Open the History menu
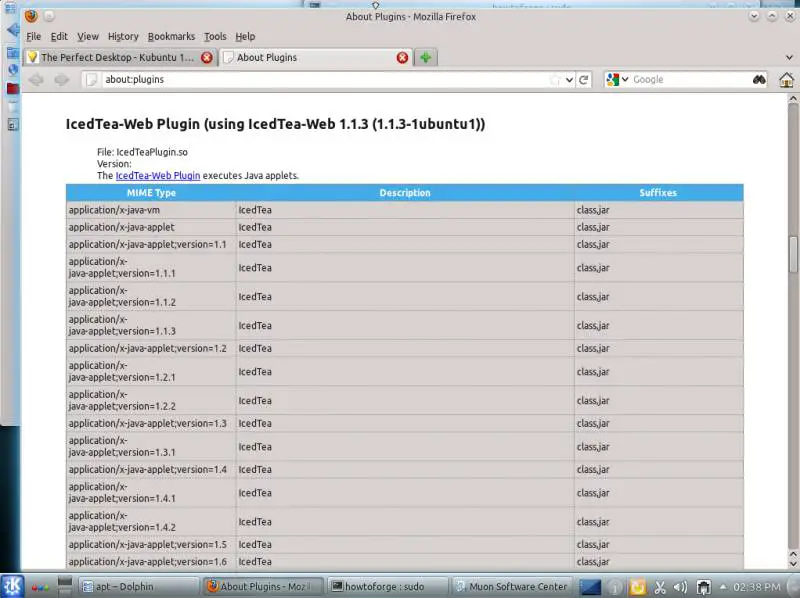Image resolution: width=800 pixels, height=598 pixels. coord(123,37)
